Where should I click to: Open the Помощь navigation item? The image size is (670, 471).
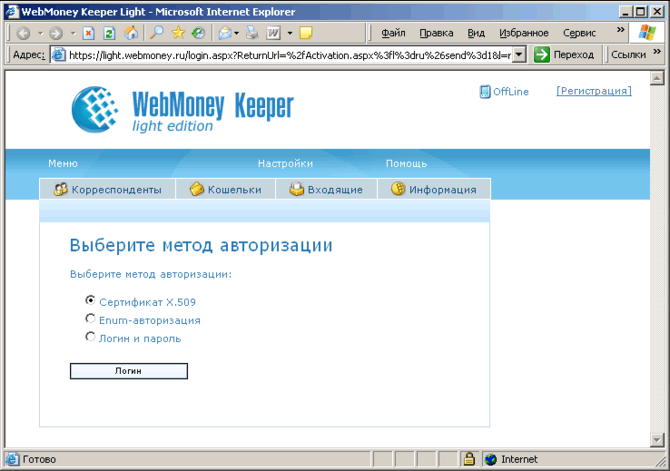click(x=406, y=163)
